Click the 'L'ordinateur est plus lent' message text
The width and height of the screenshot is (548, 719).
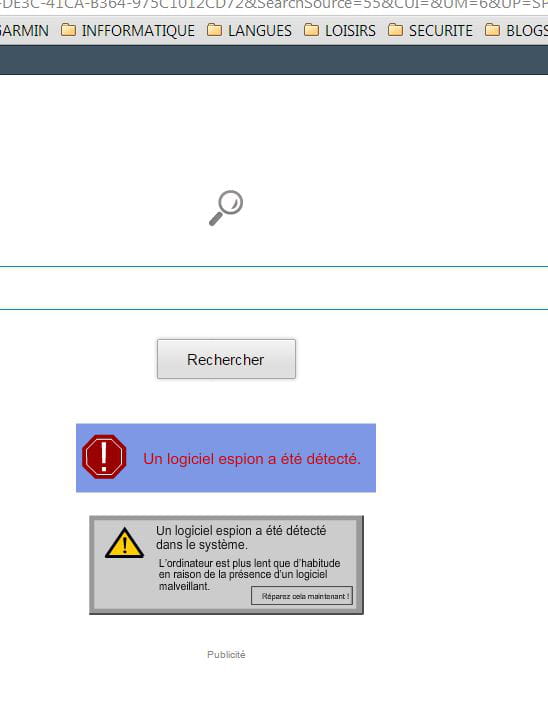click(x=249, y=574)
